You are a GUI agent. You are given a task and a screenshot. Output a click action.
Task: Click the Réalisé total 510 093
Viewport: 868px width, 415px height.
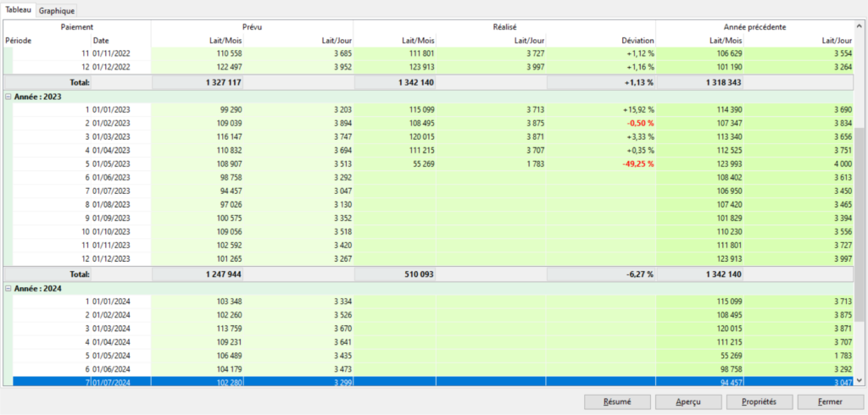419,274
